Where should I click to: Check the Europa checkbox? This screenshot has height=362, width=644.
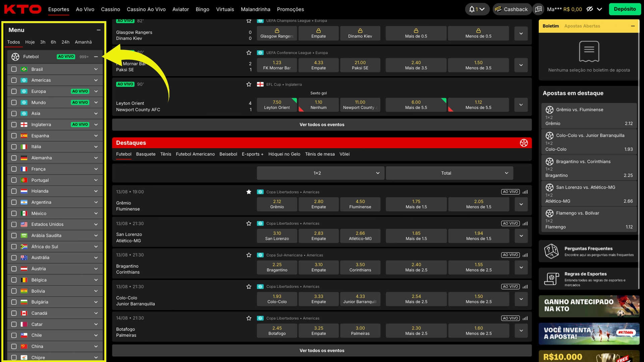[x=14, y=92]
